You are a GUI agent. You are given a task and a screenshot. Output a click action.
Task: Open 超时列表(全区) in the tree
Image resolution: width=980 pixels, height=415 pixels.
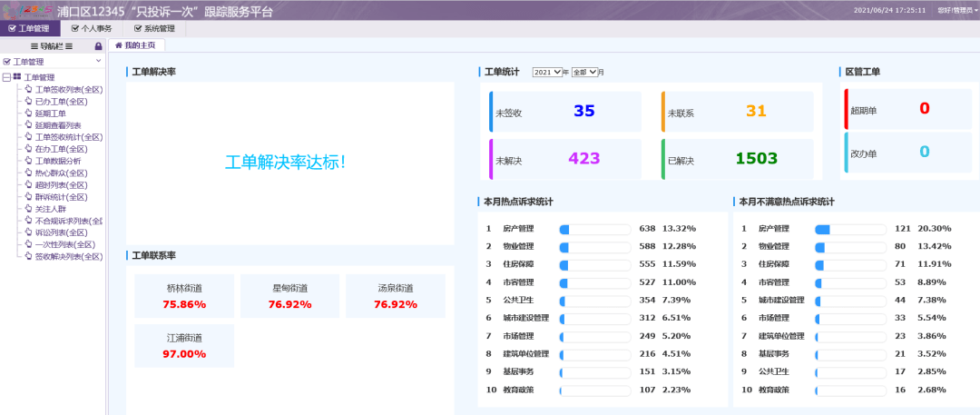click(x=61, y=184)
